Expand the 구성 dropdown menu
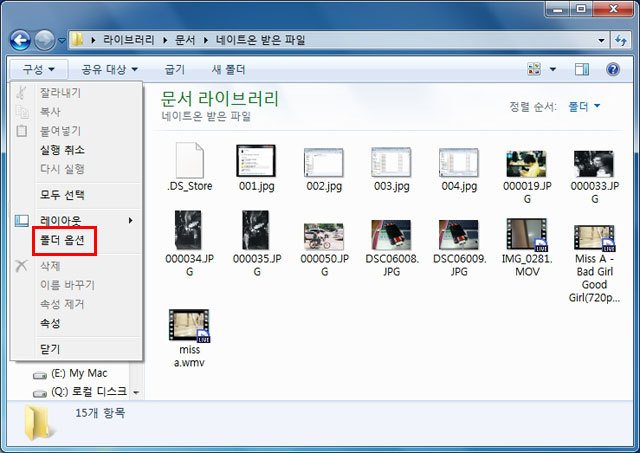The image size is (640, 453). [x=38, y=69]
